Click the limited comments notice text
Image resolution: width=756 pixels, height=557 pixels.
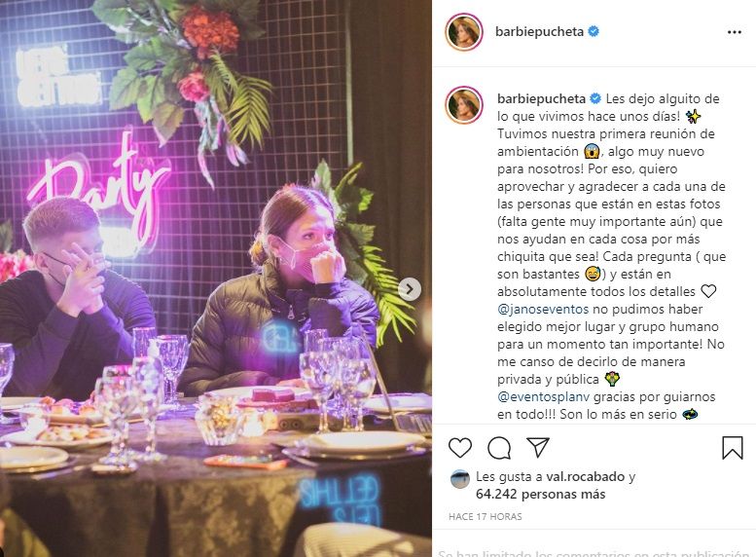595,551
